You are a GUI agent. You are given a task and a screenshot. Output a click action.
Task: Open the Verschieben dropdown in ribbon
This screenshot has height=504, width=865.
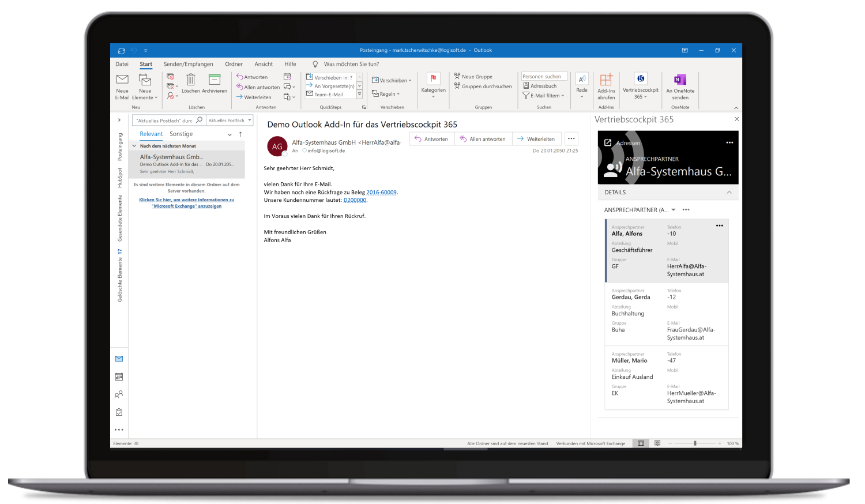[392, 80]
